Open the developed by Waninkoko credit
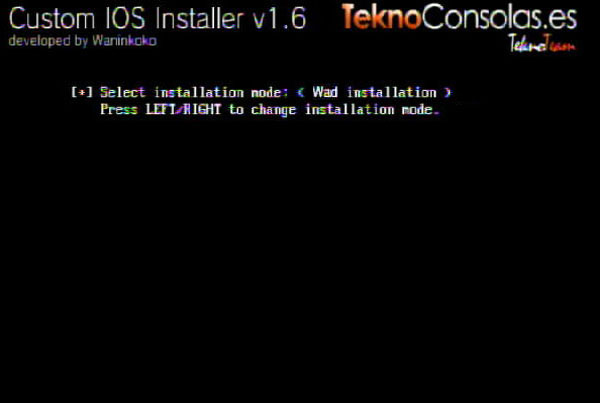Viewport: 600px width, 403px height. (x=83, y=41)
